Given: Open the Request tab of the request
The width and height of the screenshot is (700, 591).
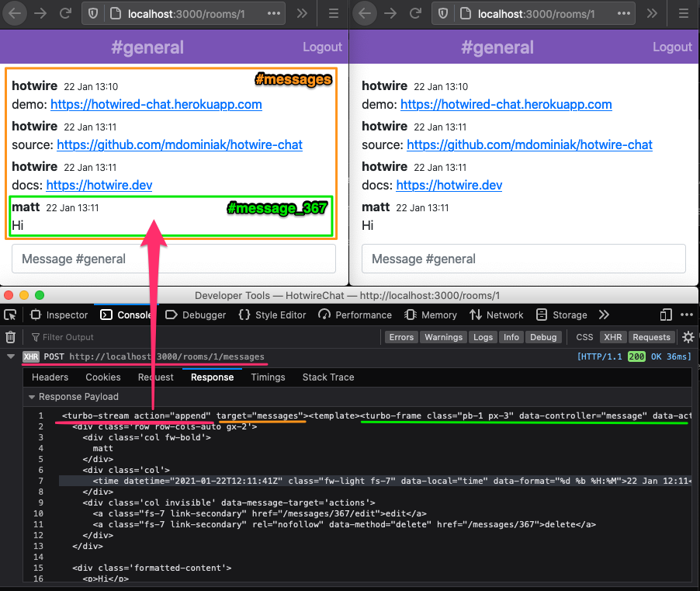Looking at the screenshot, I should click(x=156, y=377).
